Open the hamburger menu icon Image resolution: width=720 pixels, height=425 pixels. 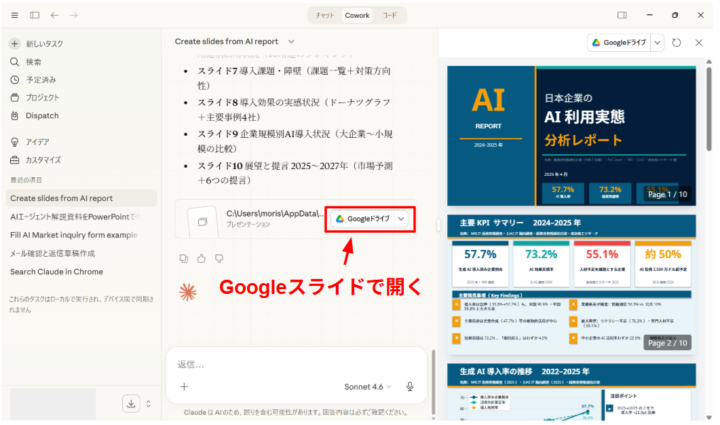(14, 15)
